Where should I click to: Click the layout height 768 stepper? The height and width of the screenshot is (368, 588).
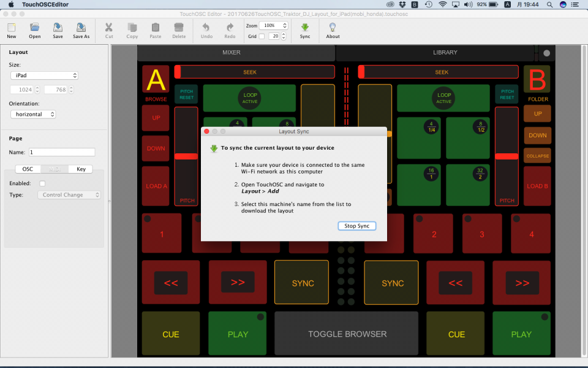click(71, 90)
